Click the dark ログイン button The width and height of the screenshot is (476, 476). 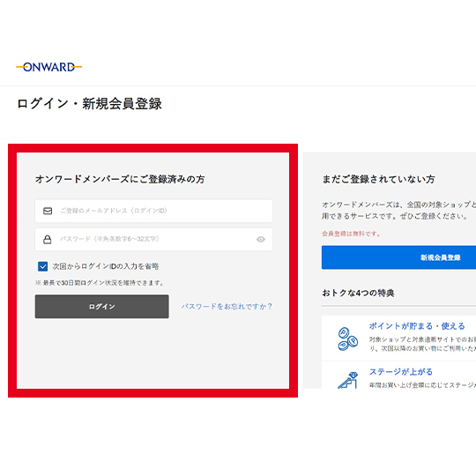[x=102, y=307]
